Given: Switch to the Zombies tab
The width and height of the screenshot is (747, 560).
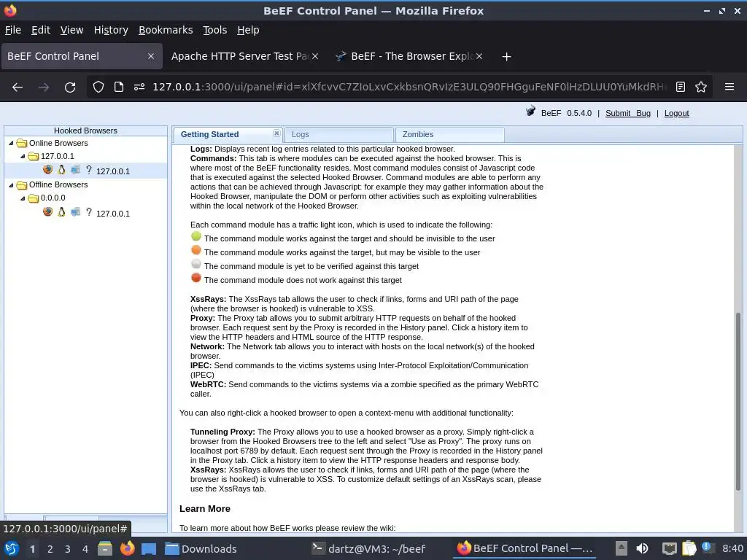Looking at the screenshot, I should (x=449, y=135).
